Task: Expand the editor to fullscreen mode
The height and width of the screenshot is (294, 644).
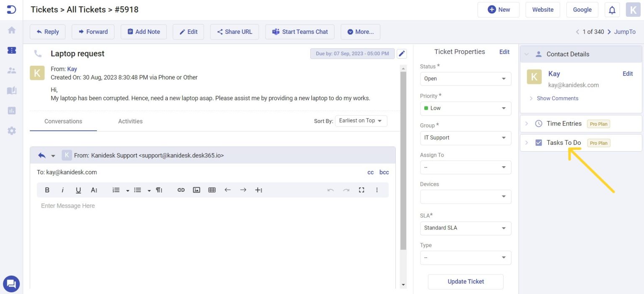Action: pyautogui.click(x=361, y=190)
